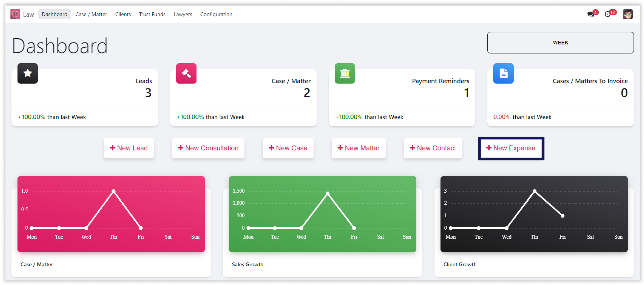Image resolution: width=644 pixels, height=285 pixels.
Task: Click the Thr peak point on Sales Growth chart
Action: (x=328, y=194)
